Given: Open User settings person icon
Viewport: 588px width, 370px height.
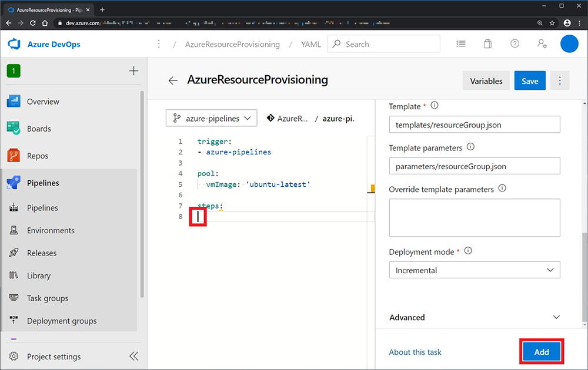Looking at the screenshot, I should point(542,44).
